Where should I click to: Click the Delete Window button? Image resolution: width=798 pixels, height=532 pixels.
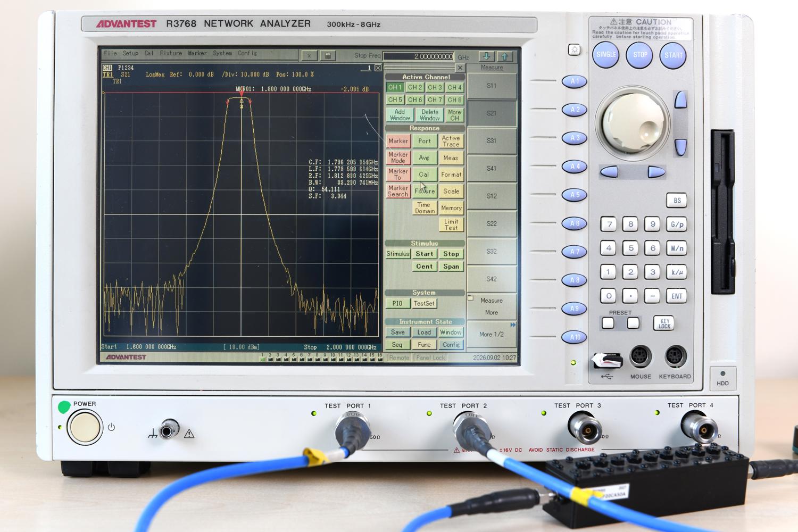pyautogui.click(x=430, y=115)
